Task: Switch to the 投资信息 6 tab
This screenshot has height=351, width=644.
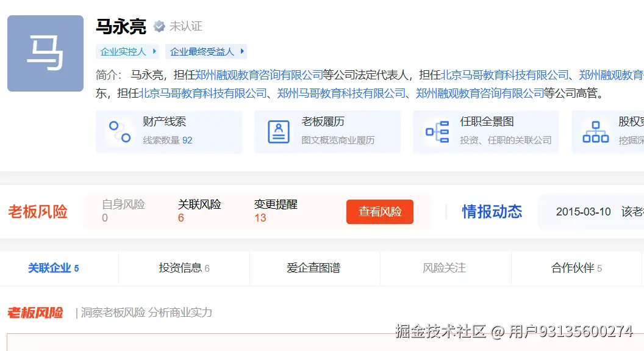Action: coord(184,268)
